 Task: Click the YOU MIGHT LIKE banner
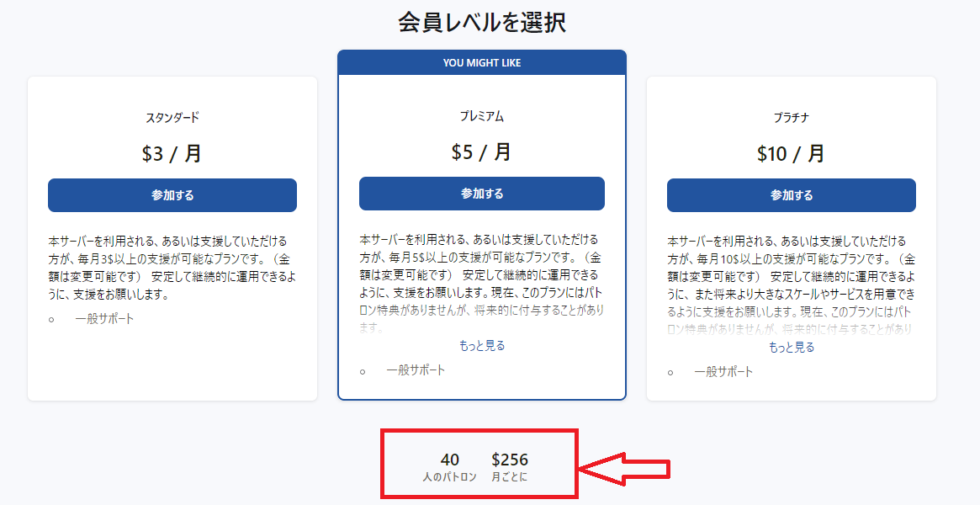[482, 63]
